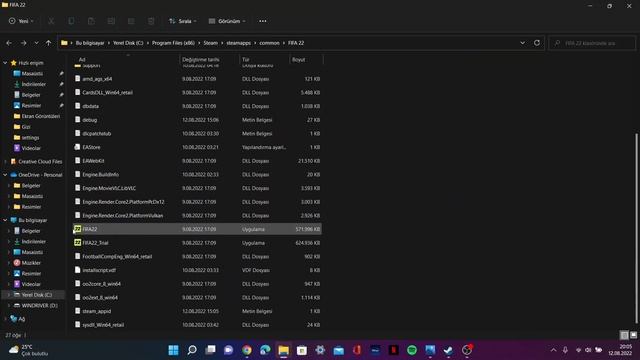This screenshot has height=360, width=640.
Task: Open Masaüstü under Hızlı erişim
Action: 32,73
